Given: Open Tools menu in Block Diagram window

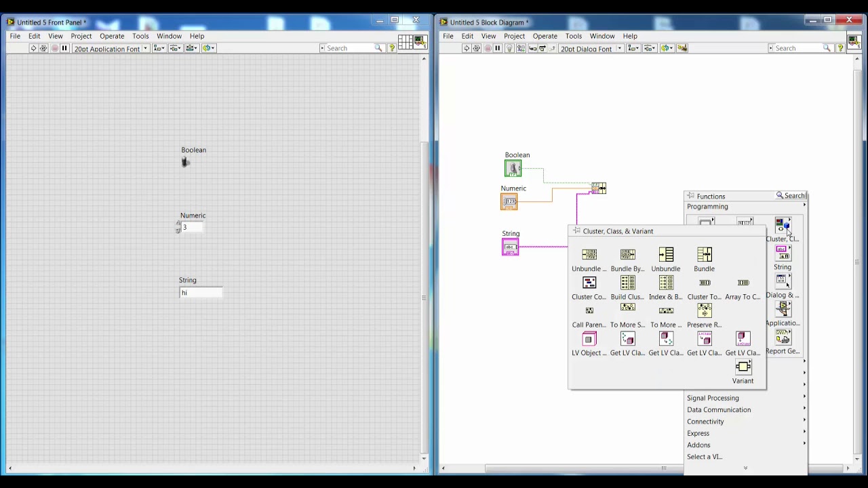Looking at the screenshot, I should [574, 36].
